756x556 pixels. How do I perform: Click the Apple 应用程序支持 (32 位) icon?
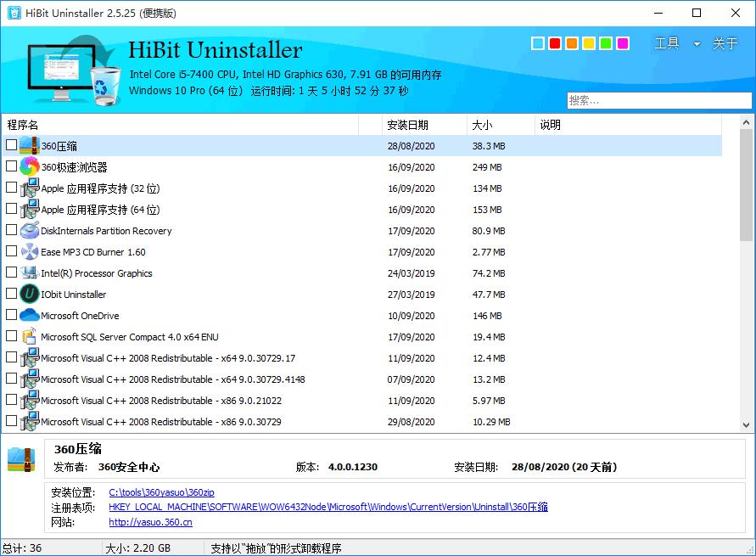(30, 188)
